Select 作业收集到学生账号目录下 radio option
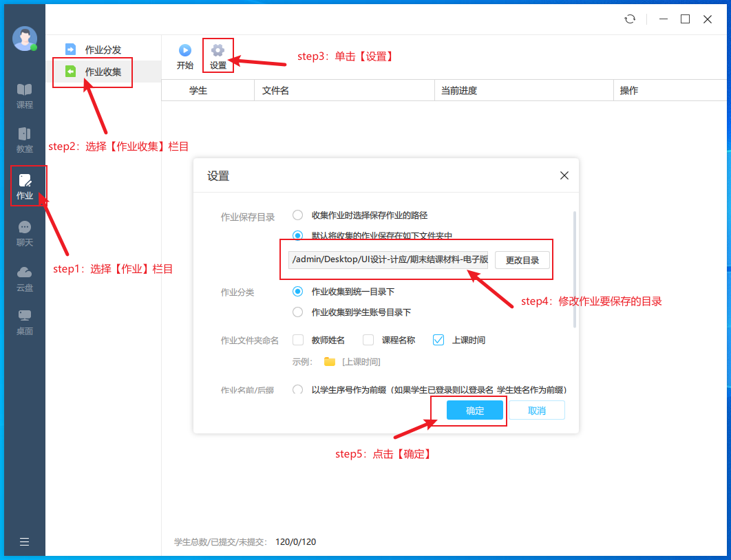 tap(298, 312)
